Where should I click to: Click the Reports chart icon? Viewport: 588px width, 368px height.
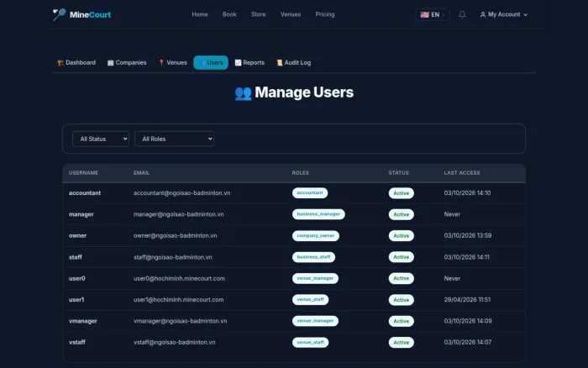coord(238,63)
